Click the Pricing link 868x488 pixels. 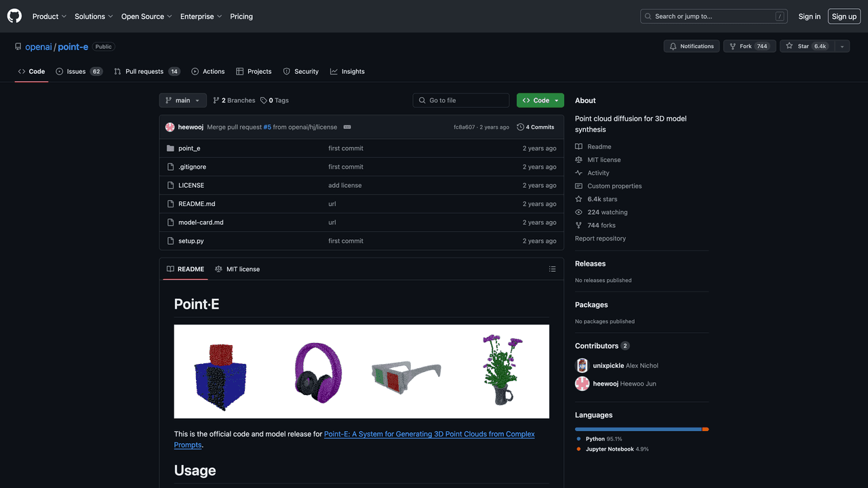click(241, 16)
